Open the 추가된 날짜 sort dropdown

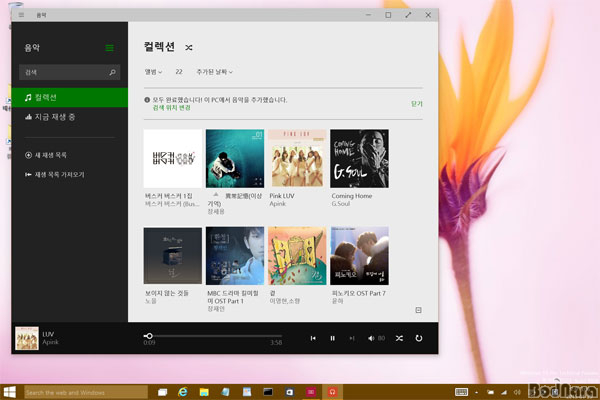tap(214, 72)
